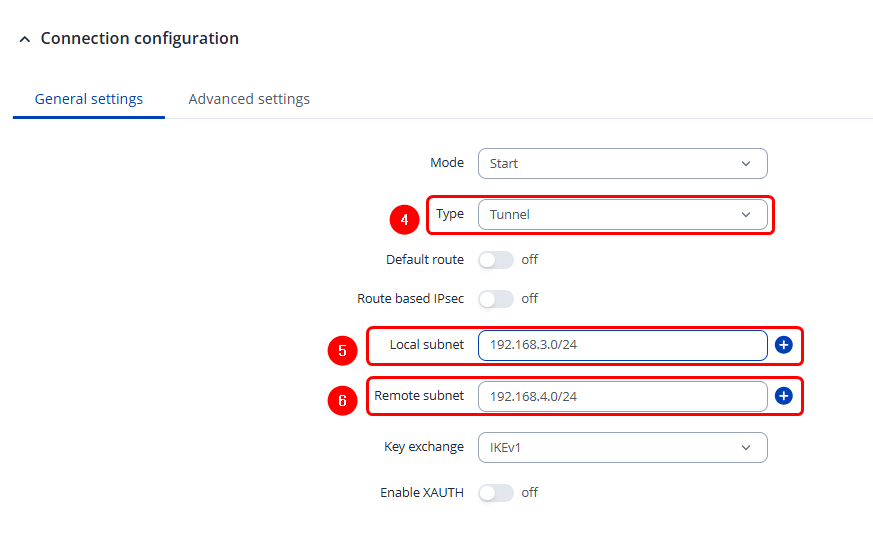Click the red step 4 marker
Image resolution: width=873 pixels, height=534 pixels.
point(403,217)
